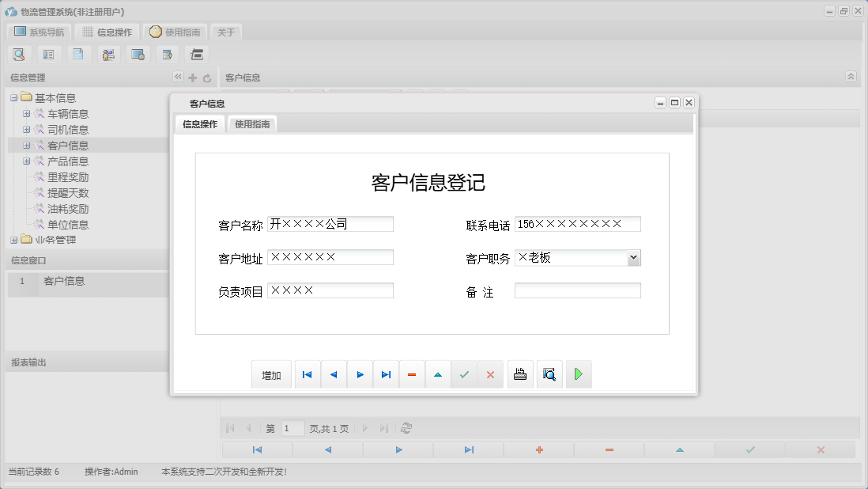Image resolution: width=868 pixels, height=489 pixels.
Task: Select the user management toolbar icon
Action: 108,54
